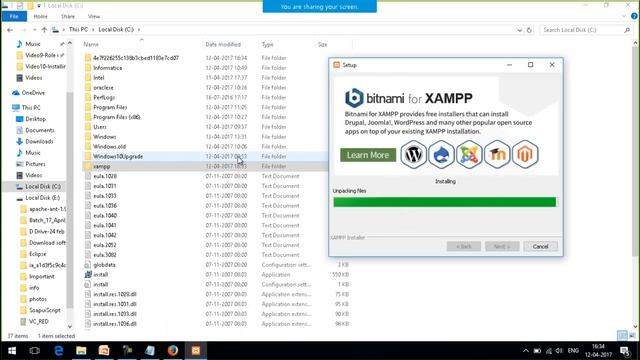Click the XAMPP installer taskbar icon
The height and width of the screenshot is (360, 640).
point(196,351)
